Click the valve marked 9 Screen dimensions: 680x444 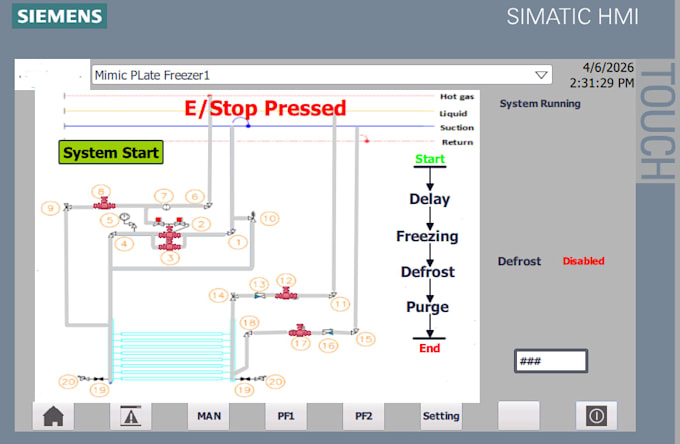point(67,207)
